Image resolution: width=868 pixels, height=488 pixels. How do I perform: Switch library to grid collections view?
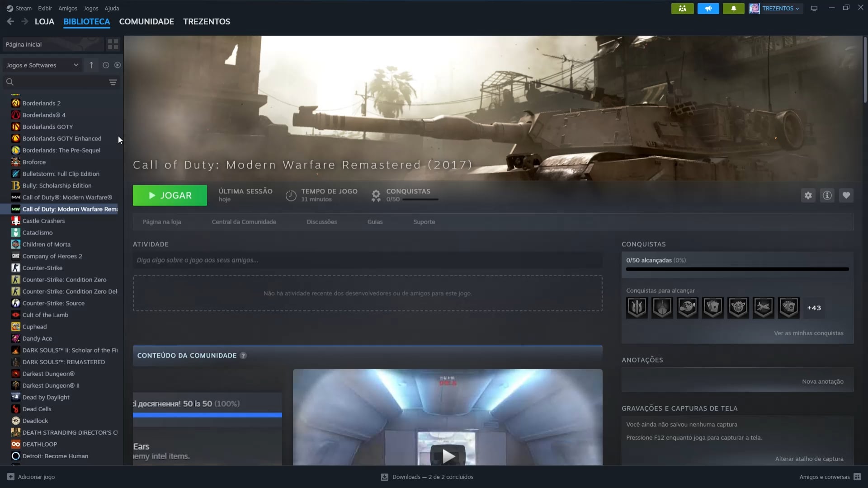[113, 44]
